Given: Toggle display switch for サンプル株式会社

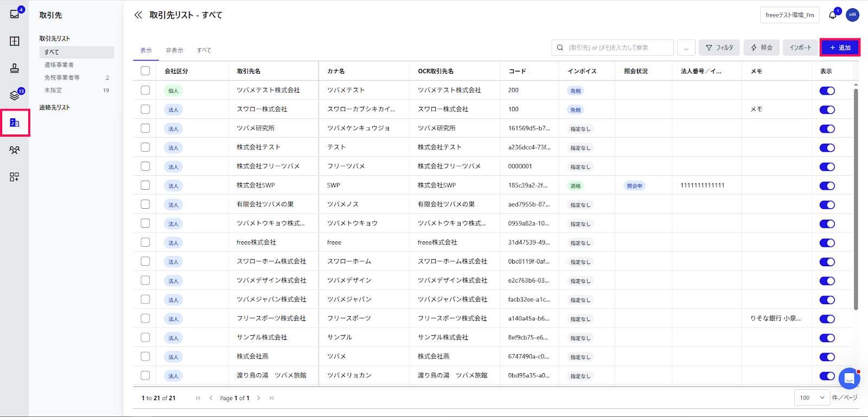Looking at the screenshot, I should [x=827, y=338].
